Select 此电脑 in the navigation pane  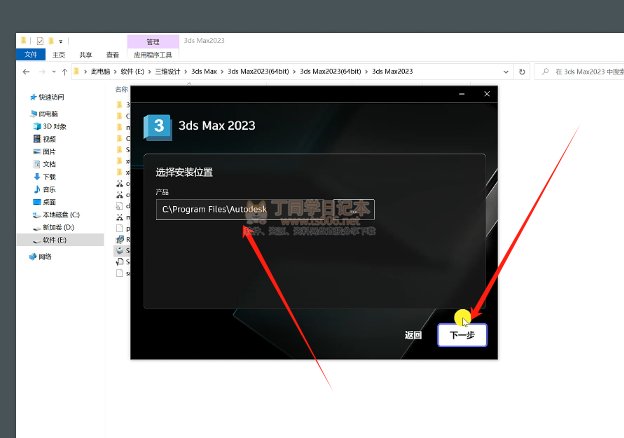48,114
